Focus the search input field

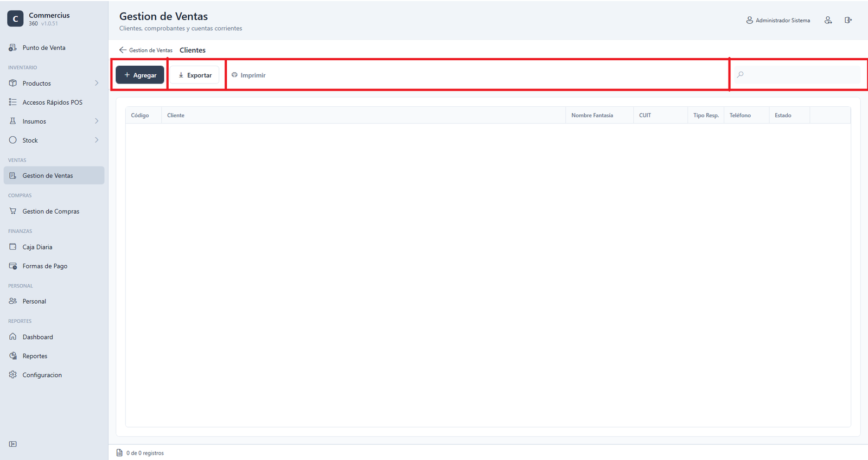(796, 74)
